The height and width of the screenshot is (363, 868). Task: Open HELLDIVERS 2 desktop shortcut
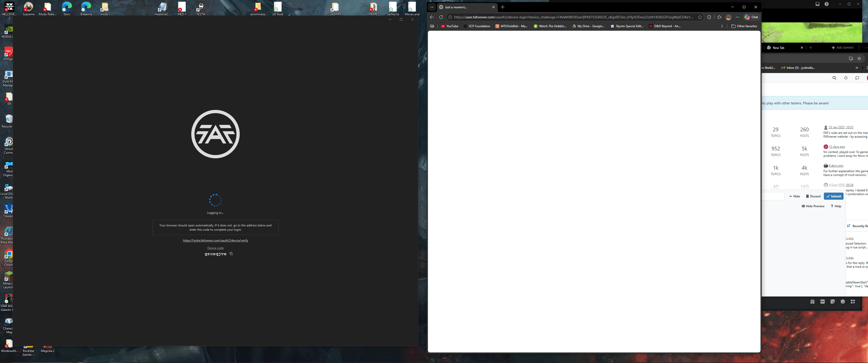tap(9, 10)
